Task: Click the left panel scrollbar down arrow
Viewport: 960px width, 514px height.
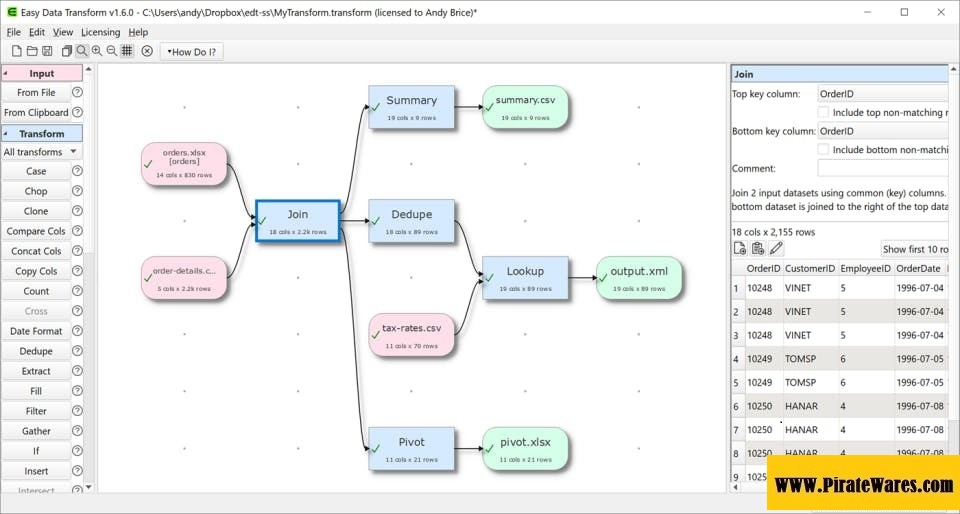Action: 89,487
